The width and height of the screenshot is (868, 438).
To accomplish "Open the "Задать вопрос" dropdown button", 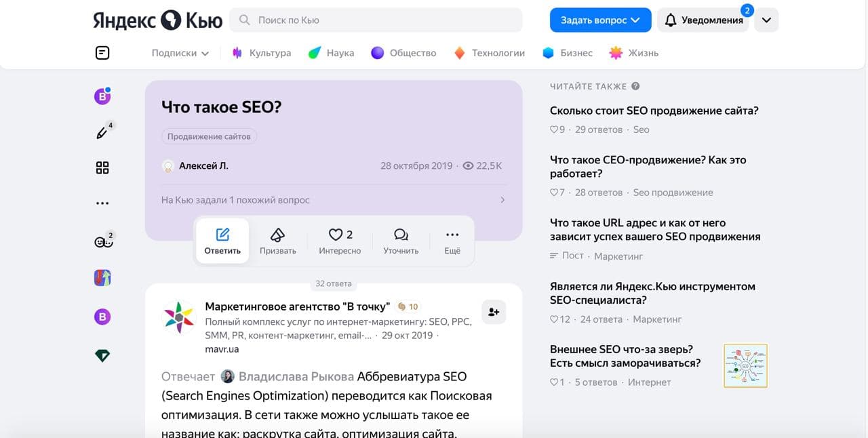I will (x=600, y=20).
